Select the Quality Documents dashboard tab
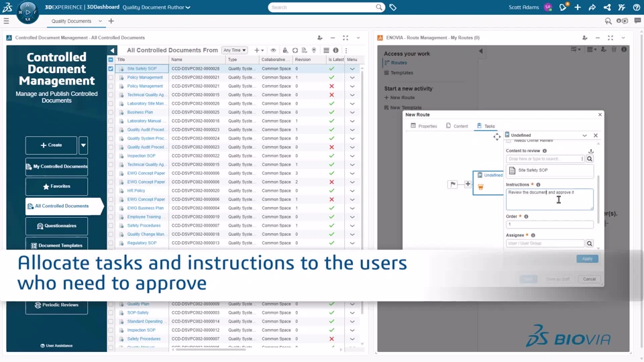This screenshot has width=644, height=362. [71, 21]
